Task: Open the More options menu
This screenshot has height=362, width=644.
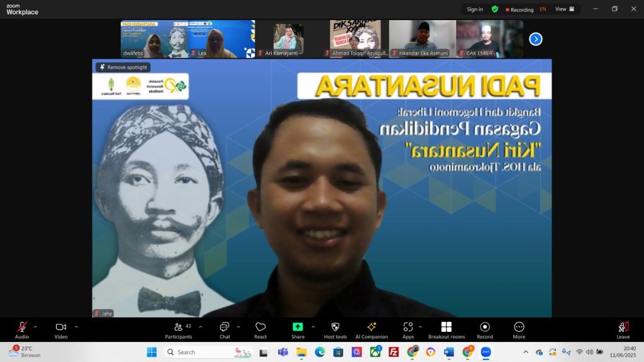Action: 519,330
